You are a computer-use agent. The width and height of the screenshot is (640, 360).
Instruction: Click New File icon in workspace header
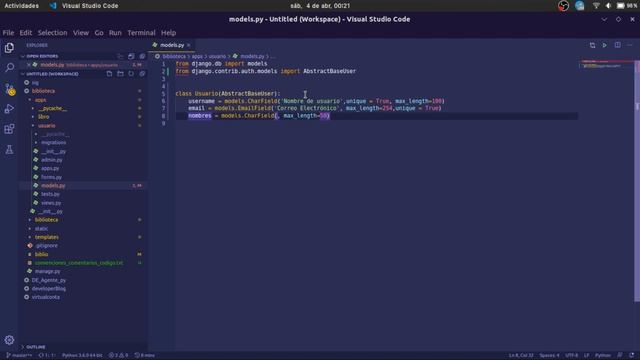[109, 74]
